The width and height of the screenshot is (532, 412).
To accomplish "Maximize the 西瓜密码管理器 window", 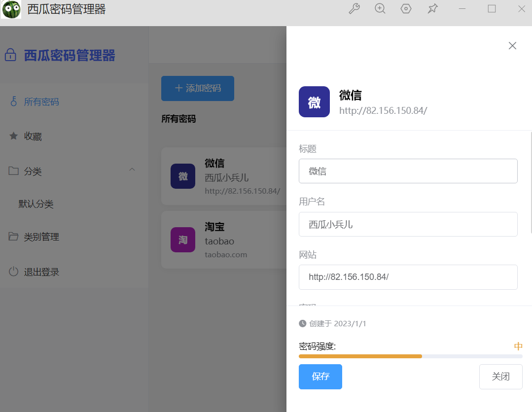I will point(492,8).
